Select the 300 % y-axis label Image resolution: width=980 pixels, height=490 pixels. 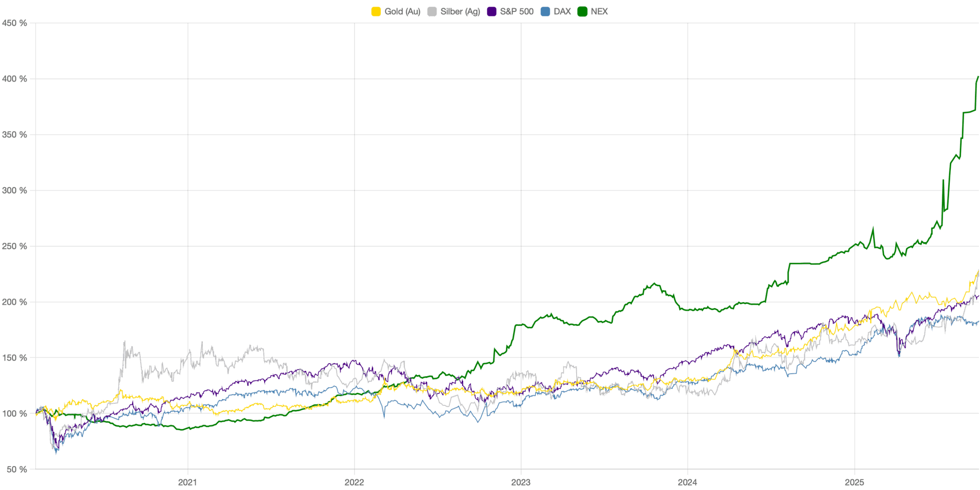coord(14,190)
